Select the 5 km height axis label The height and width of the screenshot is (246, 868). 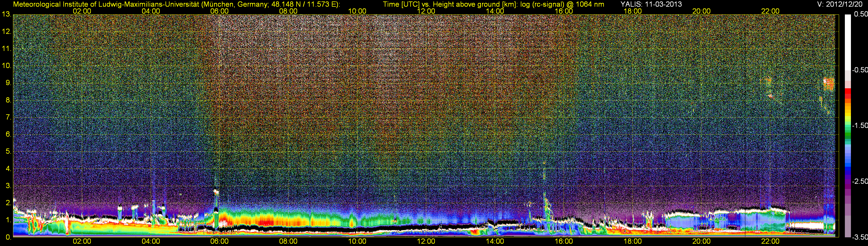point(8,152)
